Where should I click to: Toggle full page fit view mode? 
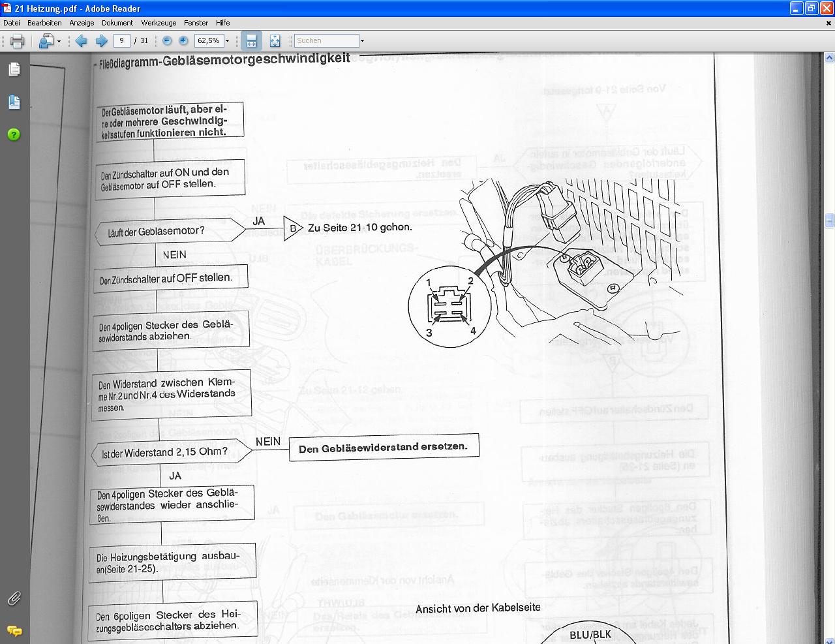[275, 41]
